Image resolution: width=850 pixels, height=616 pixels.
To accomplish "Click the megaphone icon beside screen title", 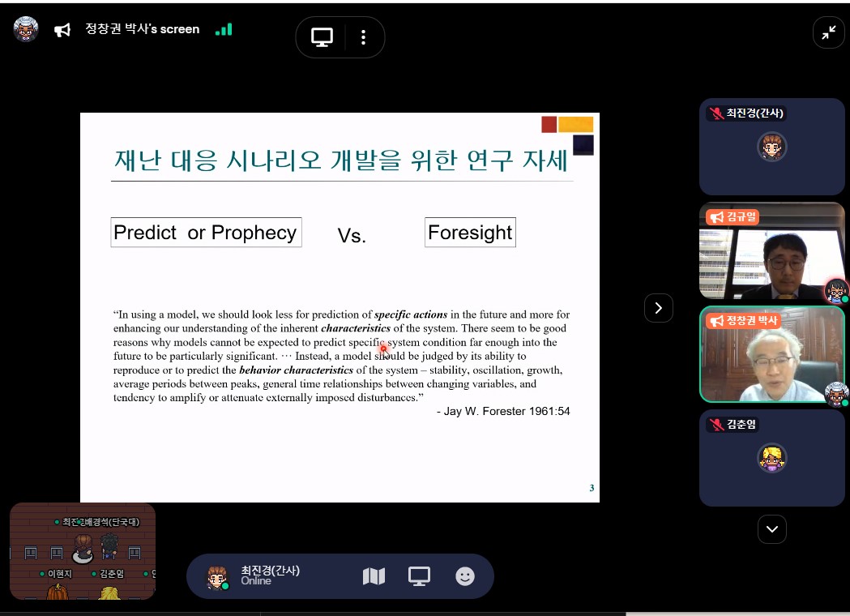I will [x=62, y=30].
